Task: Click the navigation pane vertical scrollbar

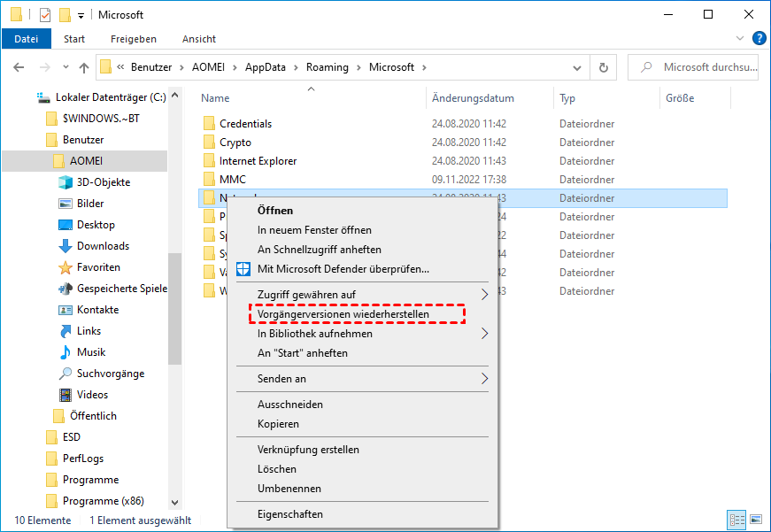Action: 174,310
